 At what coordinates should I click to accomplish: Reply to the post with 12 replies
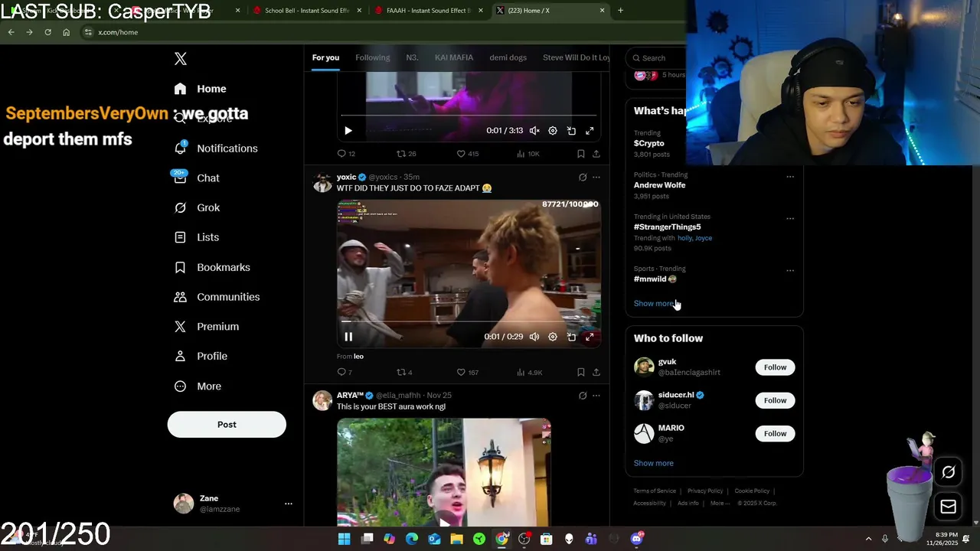(x=346, y=154)
